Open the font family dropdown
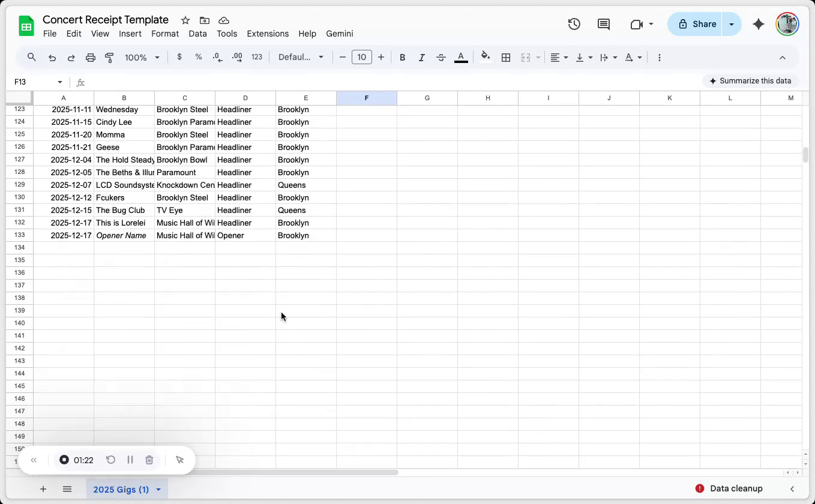The height and width of the screenshot is (504, 815). (x=301, y=58)
